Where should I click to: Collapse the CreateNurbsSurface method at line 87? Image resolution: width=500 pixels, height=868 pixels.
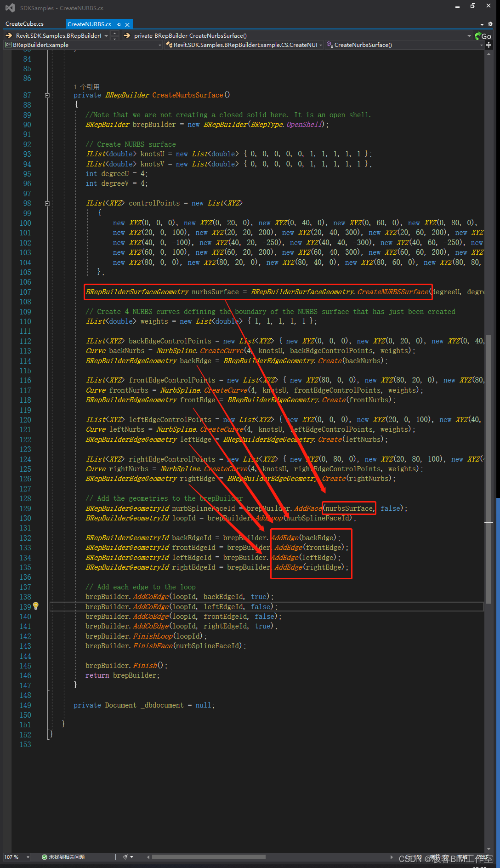47,95
